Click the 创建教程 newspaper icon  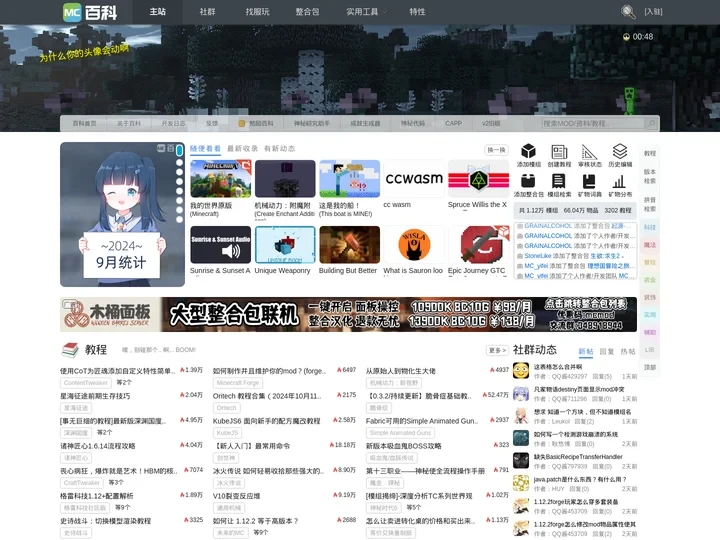[x=559, y=152]
